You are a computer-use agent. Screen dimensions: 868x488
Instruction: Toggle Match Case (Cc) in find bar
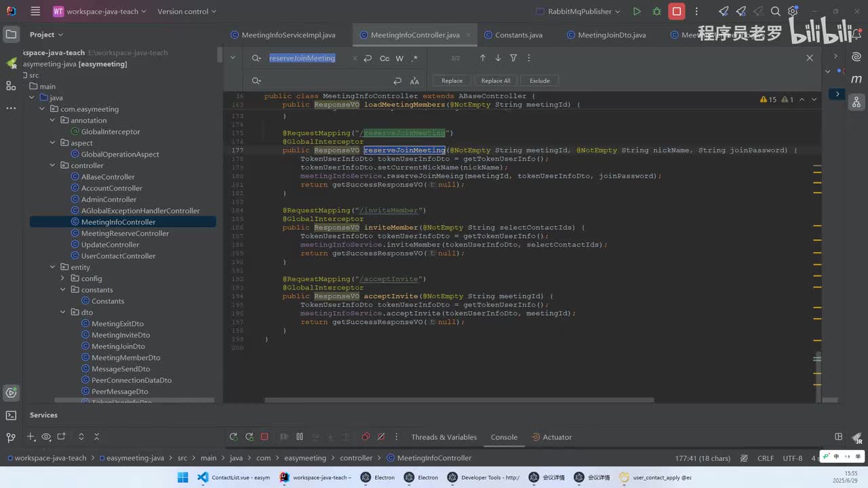(x=384, y=58)
